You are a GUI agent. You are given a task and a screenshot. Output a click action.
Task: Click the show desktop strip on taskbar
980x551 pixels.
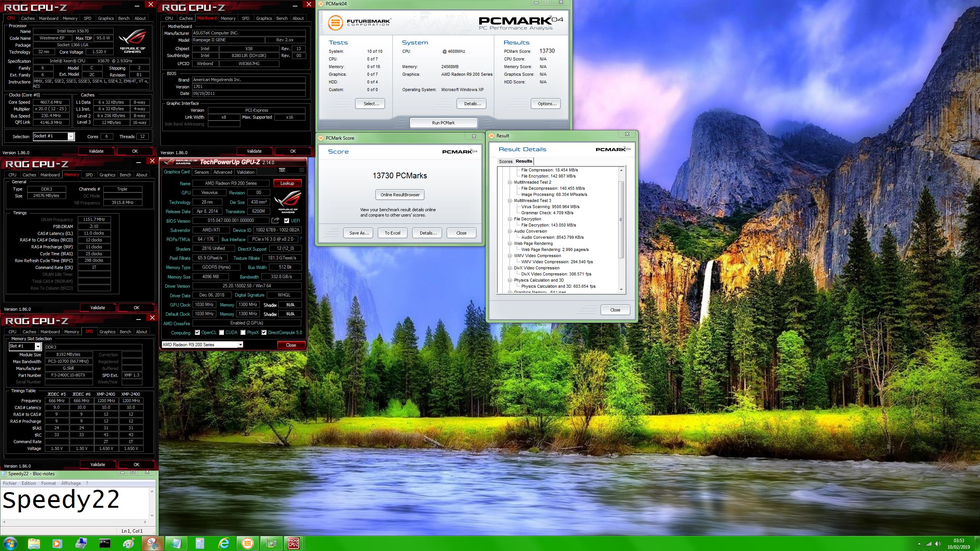[977, 544]
